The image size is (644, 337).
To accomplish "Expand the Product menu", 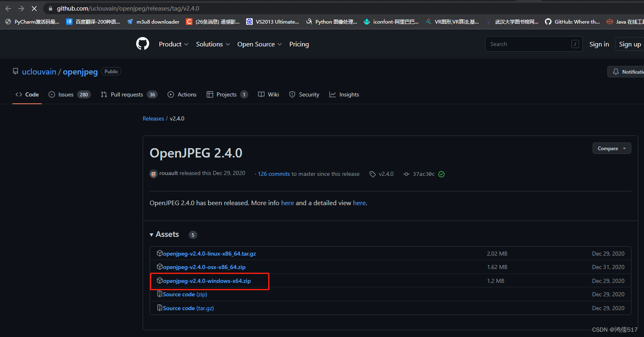I will click(x=174, y=44).
